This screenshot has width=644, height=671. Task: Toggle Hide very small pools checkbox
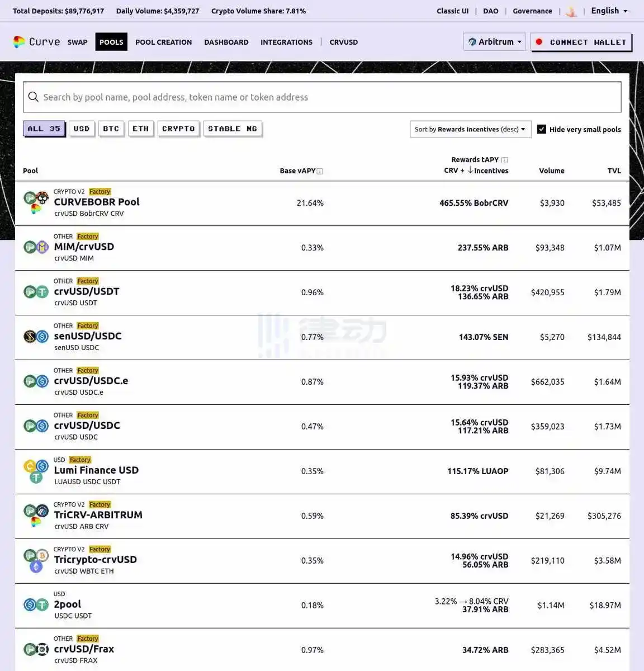pyautogui.click(x=541, y=129)
